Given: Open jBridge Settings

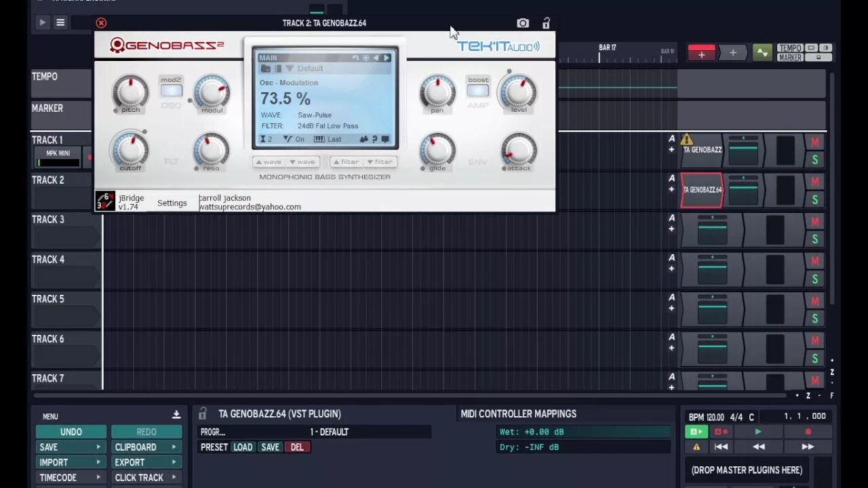Looking at the screenshot, I should [x=172, y=203].
